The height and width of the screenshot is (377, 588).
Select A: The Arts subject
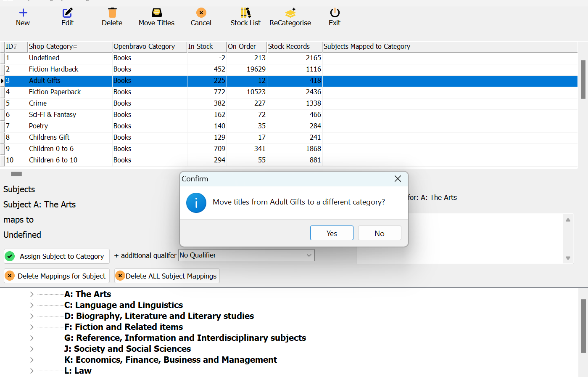pyautogui.click(x=87, y=294)
